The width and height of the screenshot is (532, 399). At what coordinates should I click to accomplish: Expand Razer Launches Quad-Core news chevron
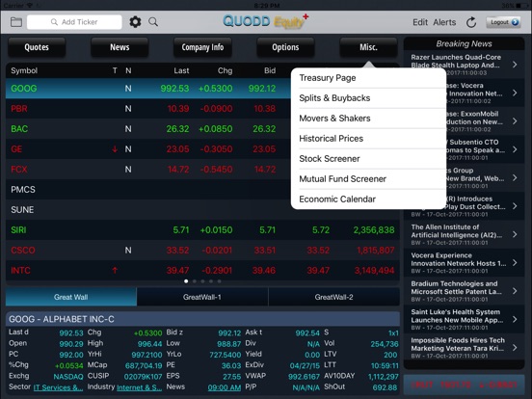(515, 65)
